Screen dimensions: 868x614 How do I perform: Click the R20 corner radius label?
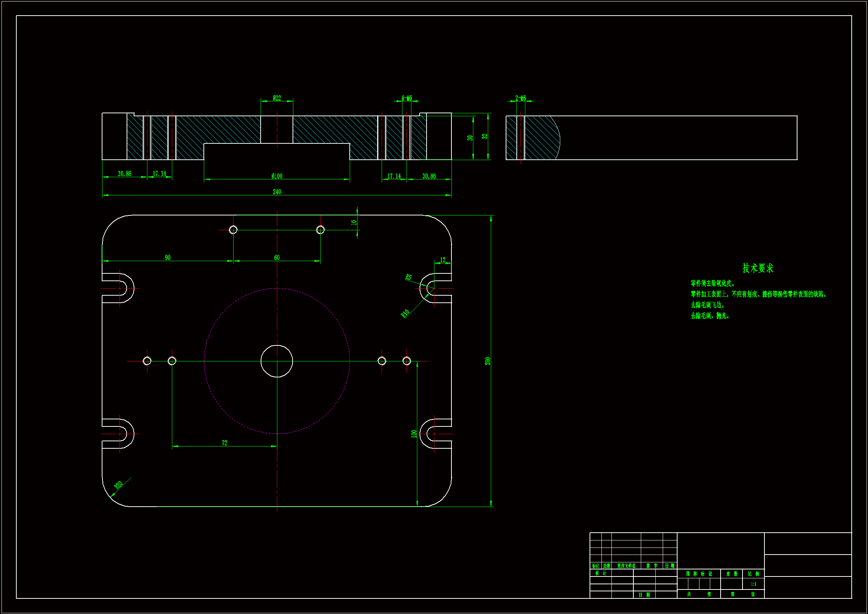tap(118, 485)
